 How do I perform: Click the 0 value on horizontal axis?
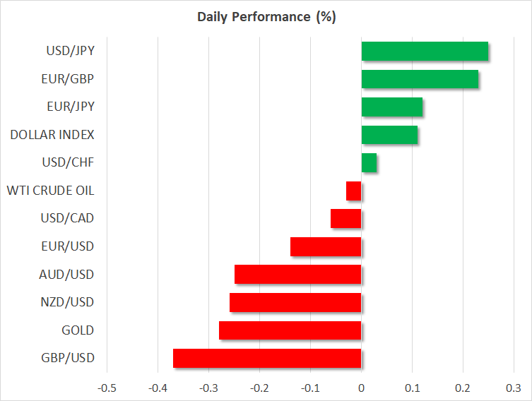pyautogui.click(x=361, y=388)
